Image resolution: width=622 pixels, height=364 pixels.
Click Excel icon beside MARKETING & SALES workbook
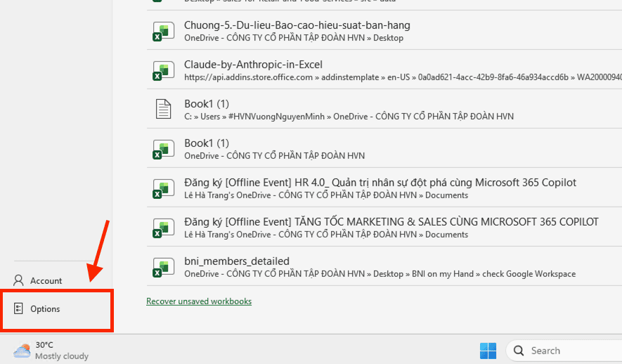164,228
